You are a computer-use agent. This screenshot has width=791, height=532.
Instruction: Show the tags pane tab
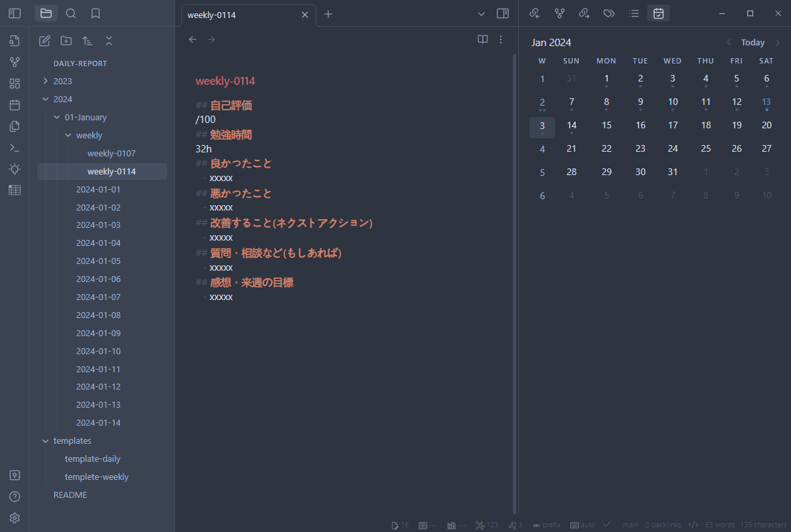coord(609,13)
